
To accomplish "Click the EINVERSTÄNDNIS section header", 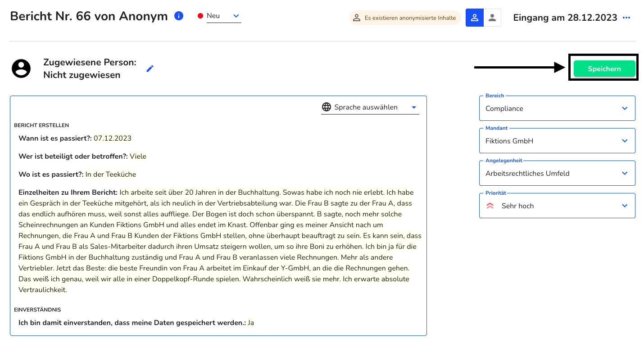I will click(37, 310).
